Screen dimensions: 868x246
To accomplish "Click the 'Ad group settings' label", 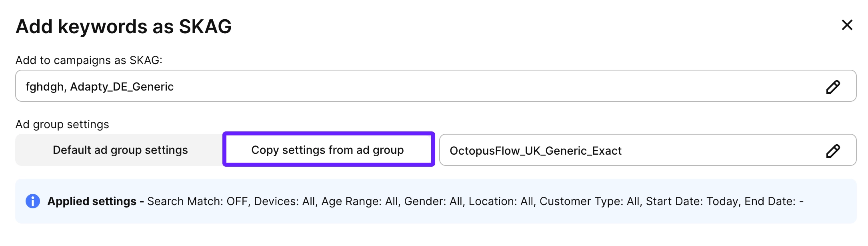I will click(62, 124).
